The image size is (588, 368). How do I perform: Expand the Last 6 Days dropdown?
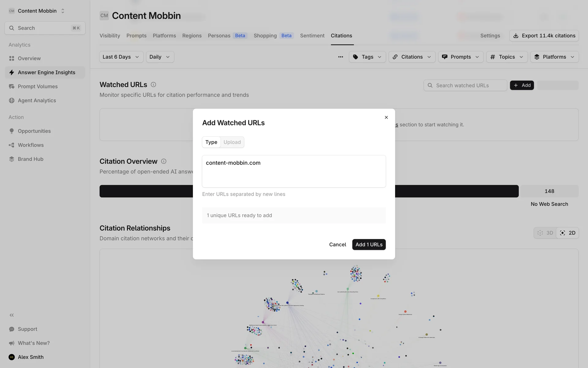point(121,57)
